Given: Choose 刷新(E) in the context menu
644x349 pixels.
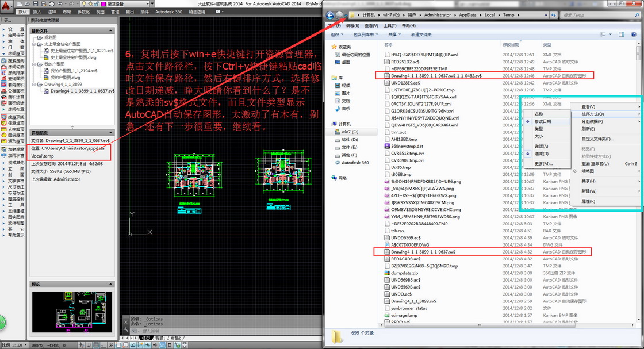Looking at the screenshot, I should (x=588, y=129).
